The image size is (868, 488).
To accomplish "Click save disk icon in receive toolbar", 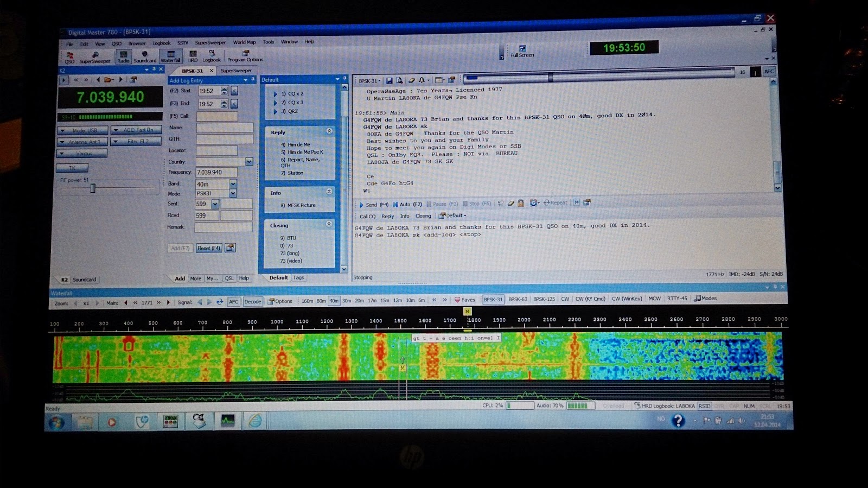I will click(x=389, y=80).
